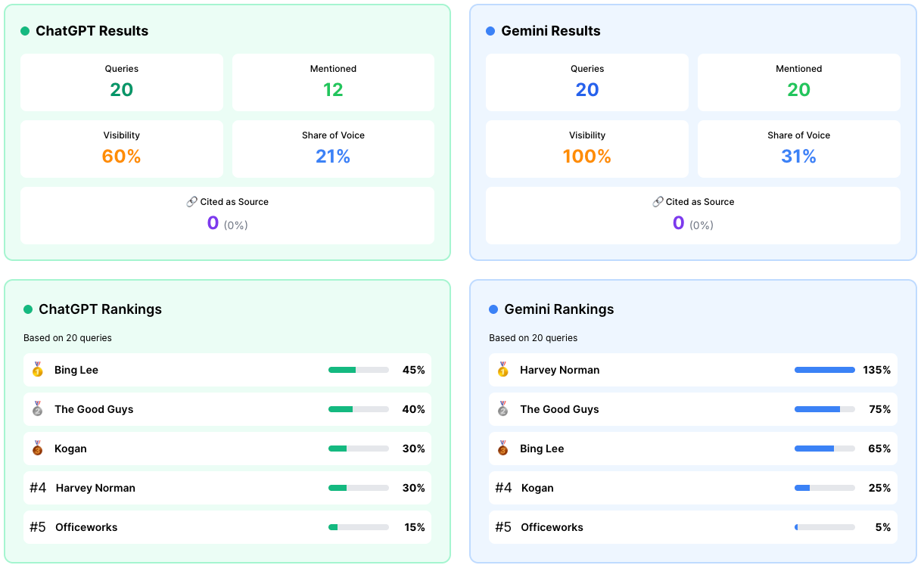This screenshot has height=565, width=924.
Task: Click the bronze medal icon beside Bing Lee in Gemini Rankings
Action: click(503, 449)
